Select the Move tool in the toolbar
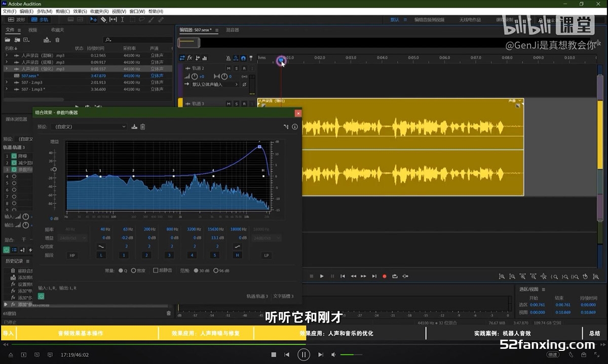 pos(94,19)
